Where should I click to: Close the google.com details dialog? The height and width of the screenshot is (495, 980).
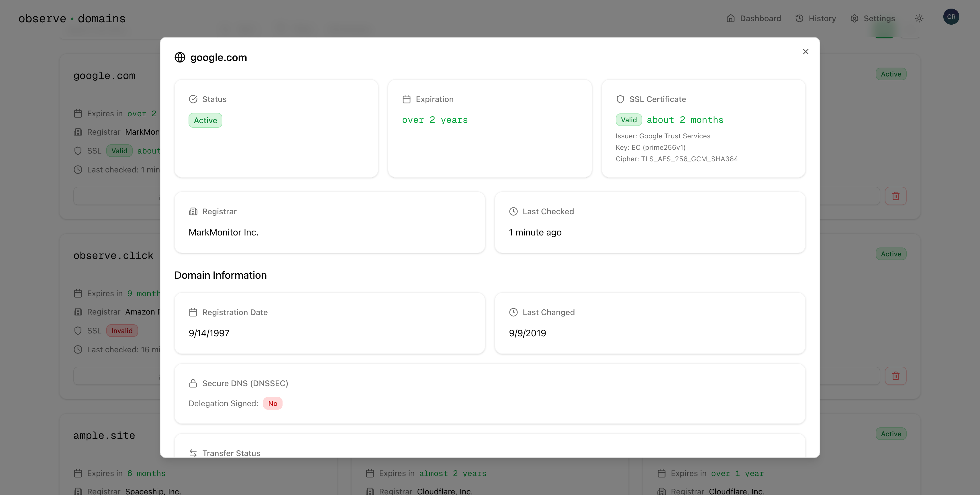(805, 52)
